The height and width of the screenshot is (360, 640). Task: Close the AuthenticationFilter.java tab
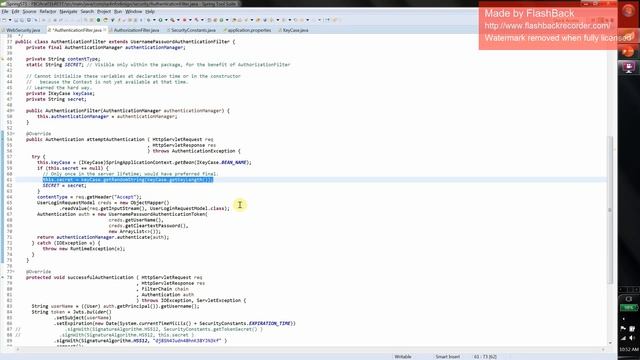(x=105, y=30)
